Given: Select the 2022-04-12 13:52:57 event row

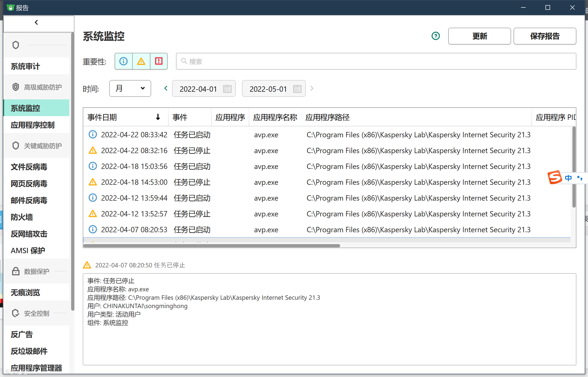Looking at the screenshot, I should tap(327, 214).
